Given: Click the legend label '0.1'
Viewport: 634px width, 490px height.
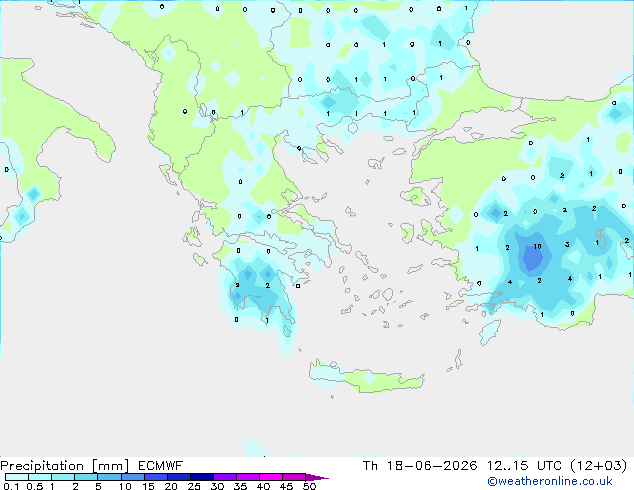Looking at the screenshot, I should (11, 486).
